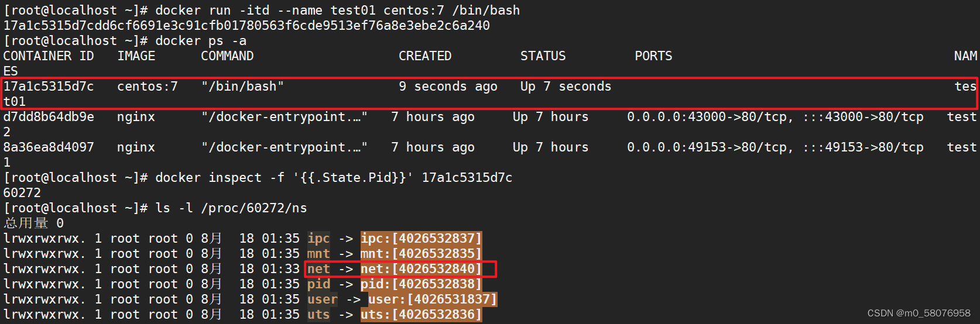Click the COMMAND column header
The image size is (980, 324).
pyautogui.click(x=227, y=56)
